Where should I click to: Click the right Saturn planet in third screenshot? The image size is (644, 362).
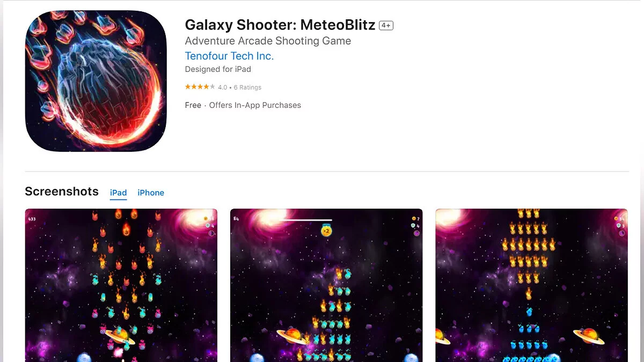tap(589, 336)
